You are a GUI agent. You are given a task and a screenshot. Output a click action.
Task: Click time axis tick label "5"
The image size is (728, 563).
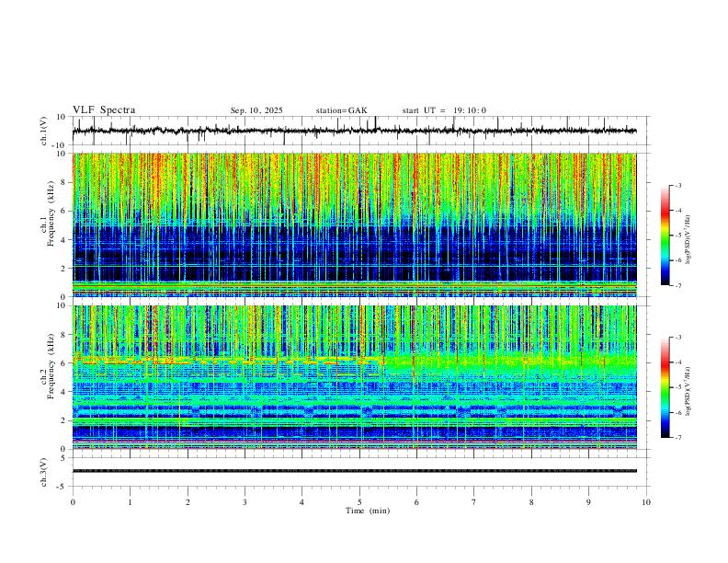pyautogui.click(x=359, y=502)
